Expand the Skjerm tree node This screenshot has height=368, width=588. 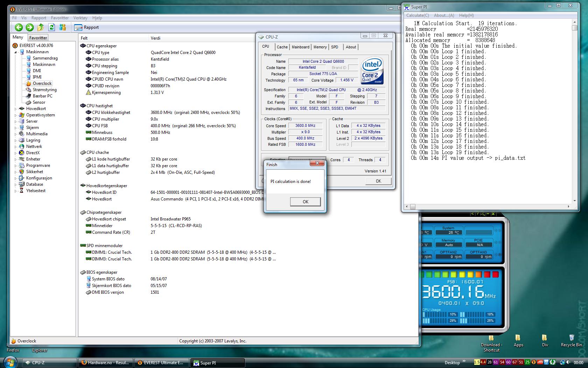click(x=16, y=128)
